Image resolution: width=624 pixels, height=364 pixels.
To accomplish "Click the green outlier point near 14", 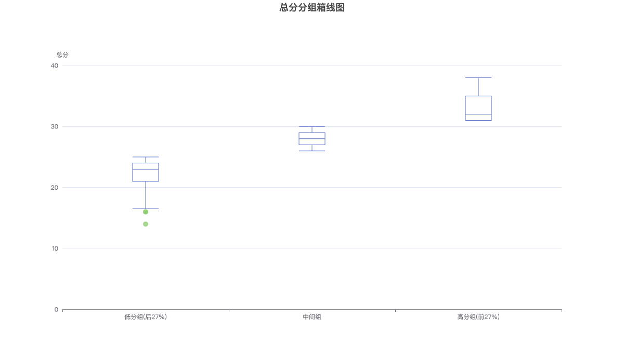I will [146, 224].
